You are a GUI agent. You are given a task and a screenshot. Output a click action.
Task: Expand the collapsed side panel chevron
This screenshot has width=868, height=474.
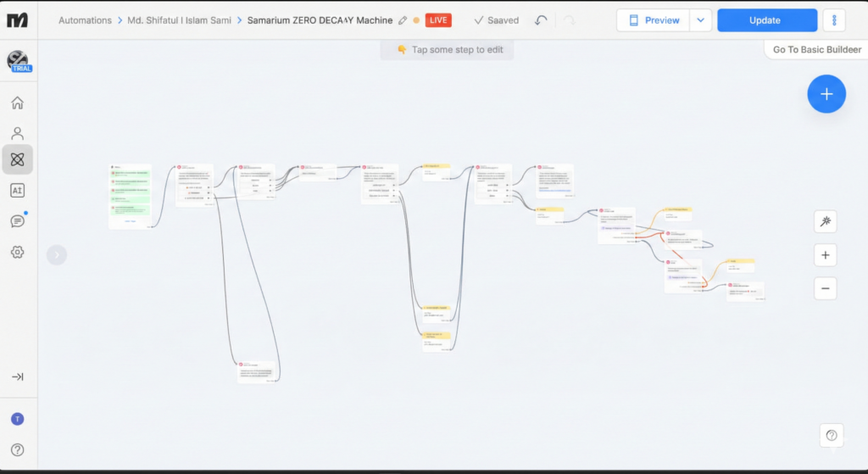(x=57, y=254)
